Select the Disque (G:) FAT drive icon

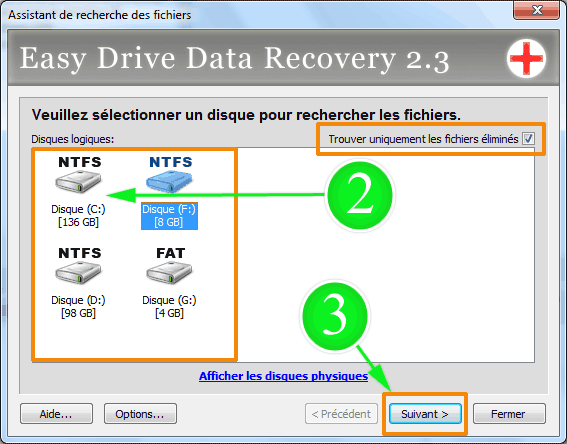[x=169, y=272]
